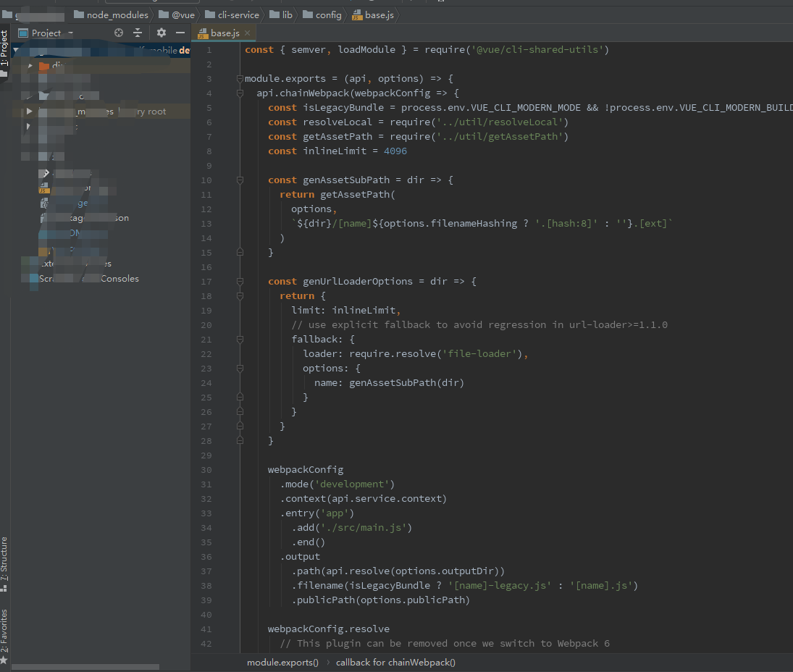Viewport: 793px width, 672px height.
Task: Collapse fold at line 18 return block
Action: coord(240,296)
